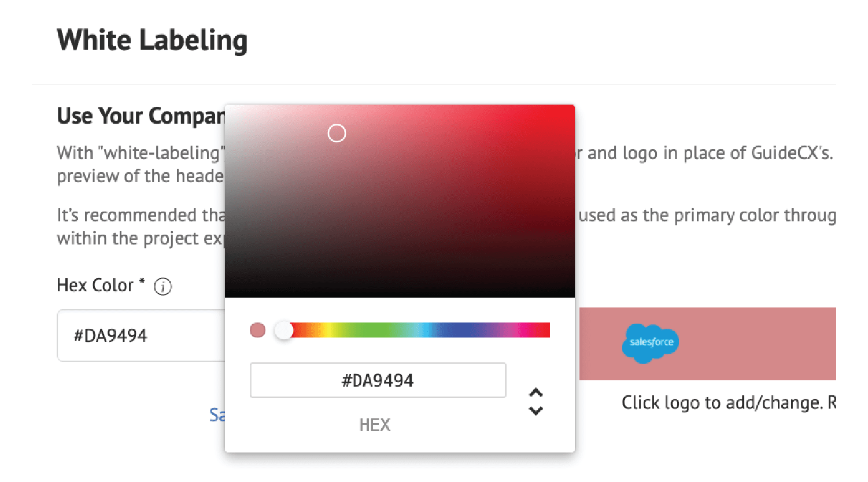Choose black at the bottom of the saturation field
The height and width of the screenshot is (482, 868).
400,293
